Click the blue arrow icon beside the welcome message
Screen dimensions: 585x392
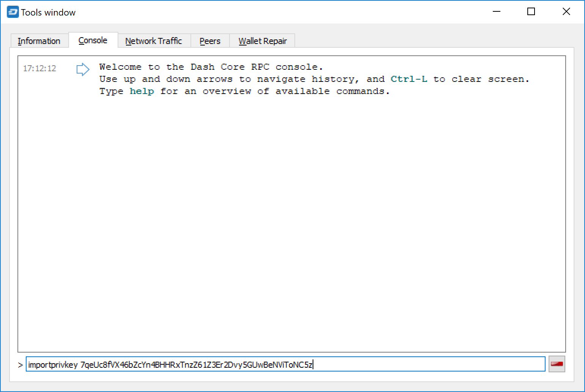(x=83, y=69)
